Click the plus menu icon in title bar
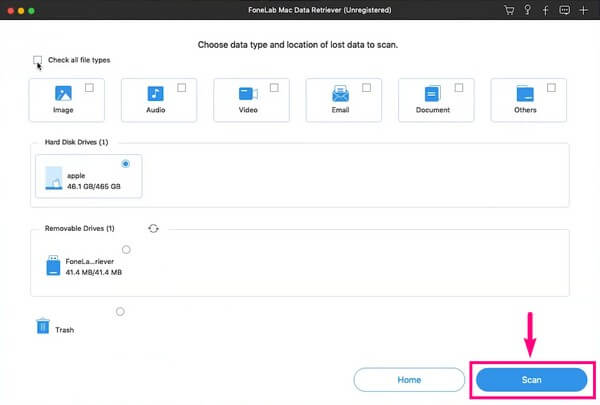Screen dimensions: 600x405 [x=583, y=10]
